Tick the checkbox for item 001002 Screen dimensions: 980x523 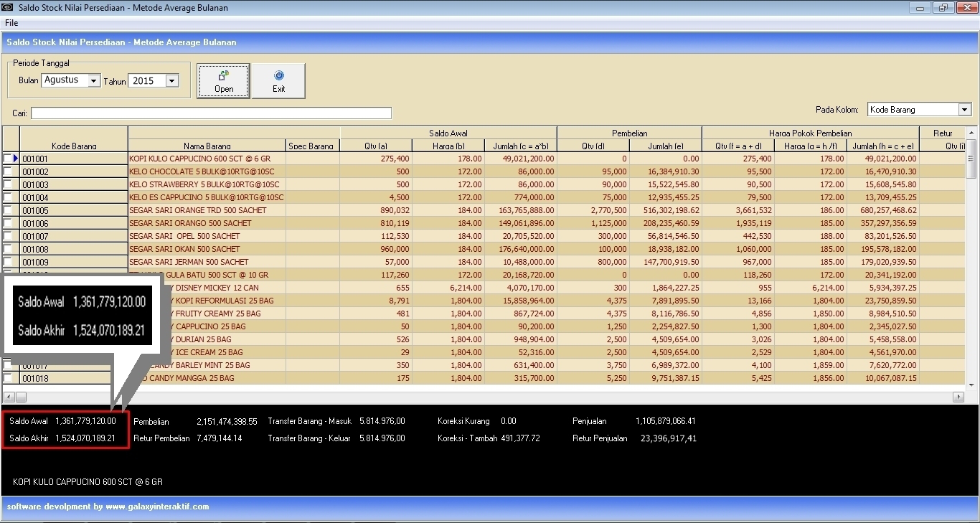click(x=8, y=171)
